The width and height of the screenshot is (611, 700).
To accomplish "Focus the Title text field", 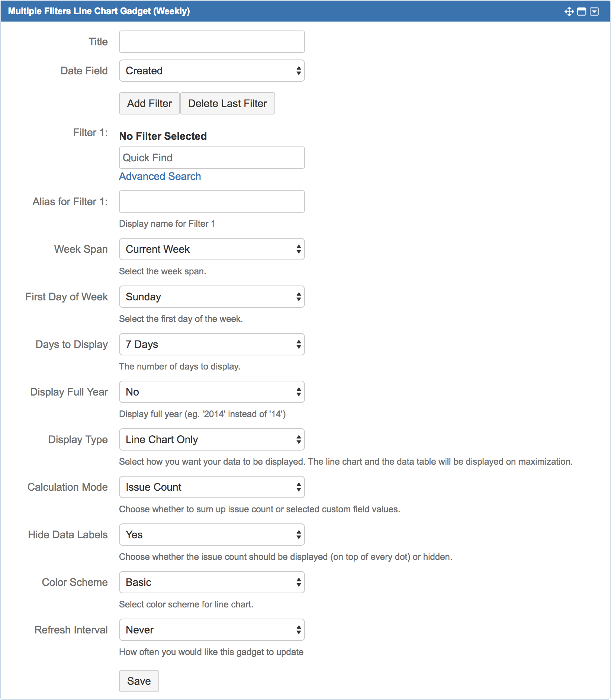I will pyautogui.click(x=212, y=42).
